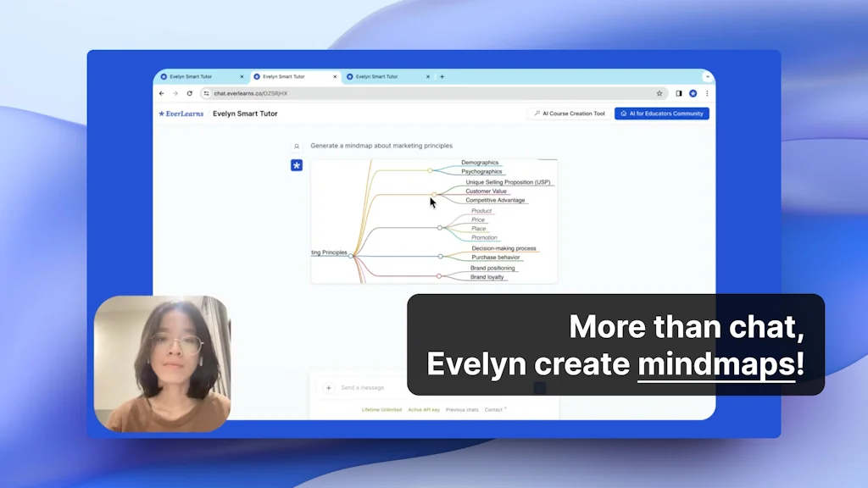Collapse the Marketing Principles root node
Viewport: 868px width, 488px height.
pos(351,255)
